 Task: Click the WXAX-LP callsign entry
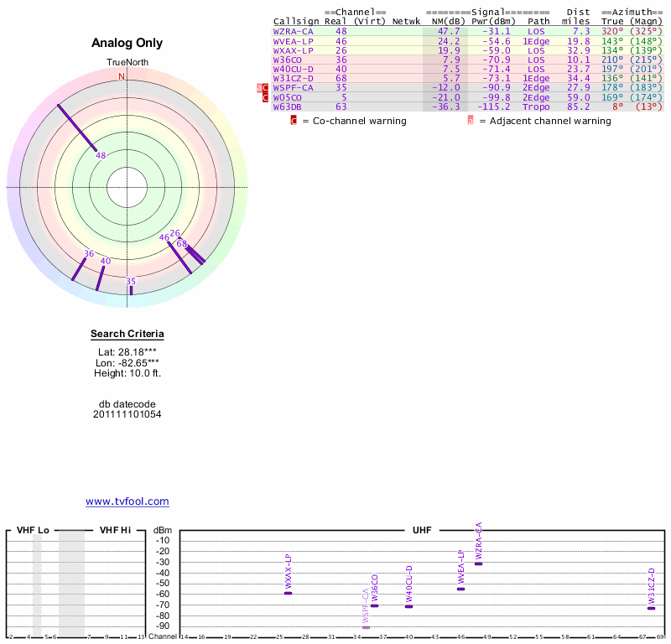click(x=293, y=50)
